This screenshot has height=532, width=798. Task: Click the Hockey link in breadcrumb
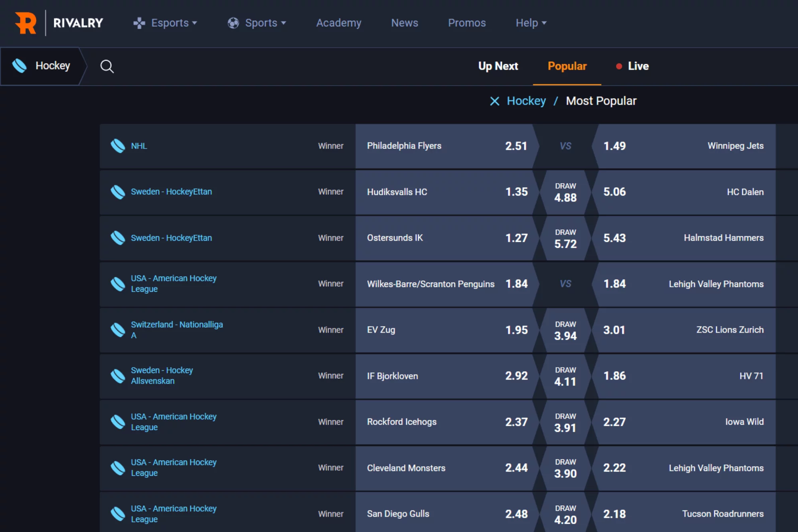526,101
